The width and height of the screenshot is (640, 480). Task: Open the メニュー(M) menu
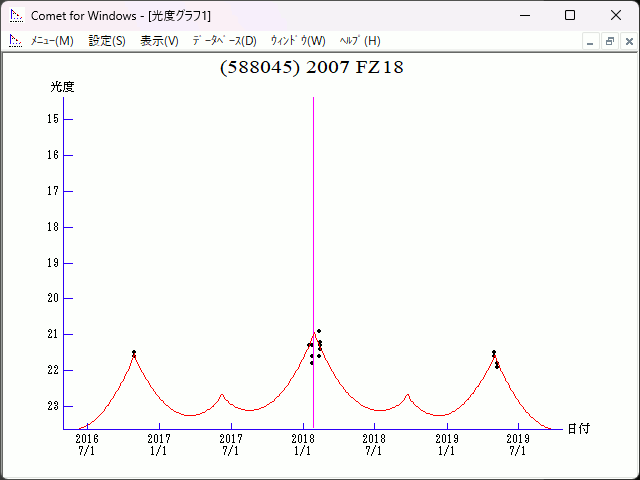tap(52, 41)
